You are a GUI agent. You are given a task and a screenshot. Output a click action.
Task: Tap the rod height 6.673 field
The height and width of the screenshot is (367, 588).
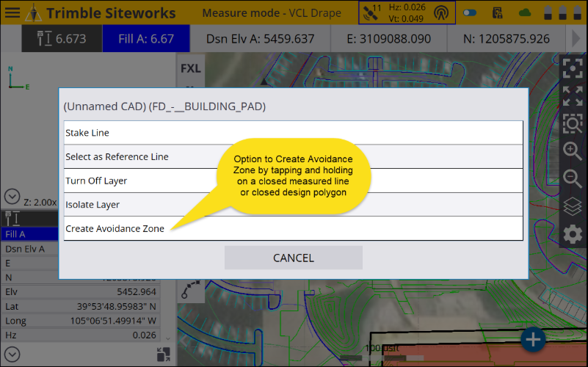coord(62,39)
